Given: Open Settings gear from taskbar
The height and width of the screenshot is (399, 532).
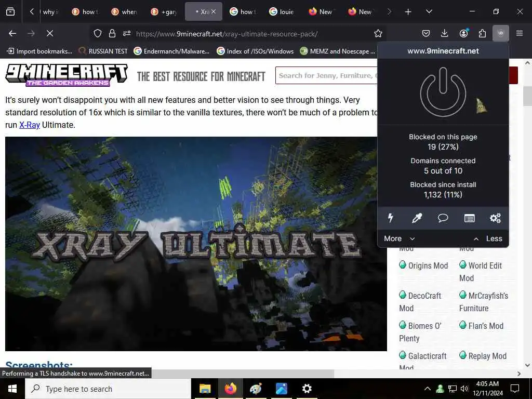Looking at the screenshot, I should tap(307, 389).
